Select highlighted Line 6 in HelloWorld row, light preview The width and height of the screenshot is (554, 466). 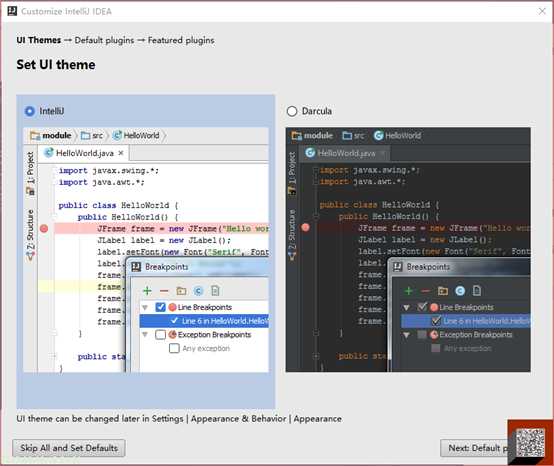tap(204, 321)
